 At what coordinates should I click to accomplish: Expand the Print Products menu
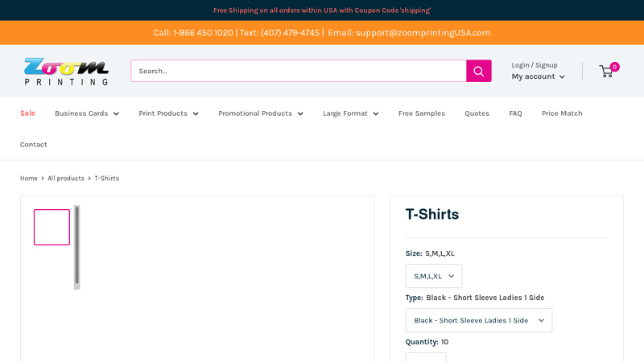(x=168, y=113)
